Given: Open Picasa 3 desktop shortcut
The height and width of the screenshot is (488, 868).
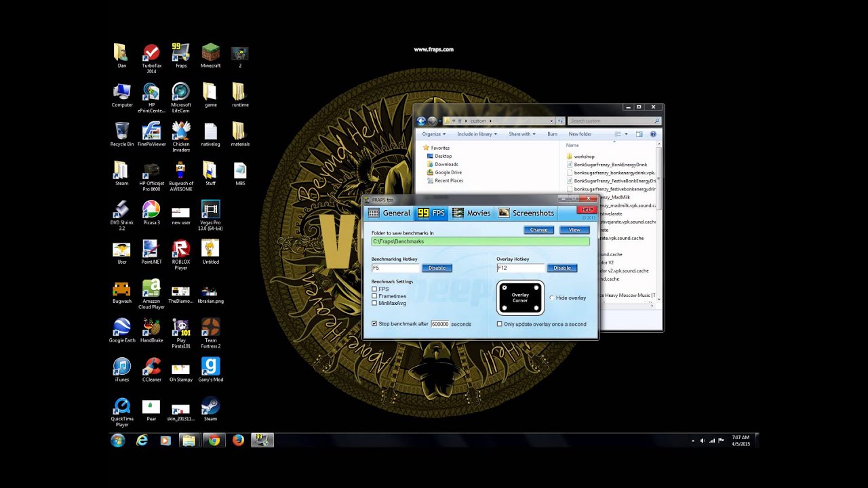Looking at the screenshot, I should coord(151,213).
